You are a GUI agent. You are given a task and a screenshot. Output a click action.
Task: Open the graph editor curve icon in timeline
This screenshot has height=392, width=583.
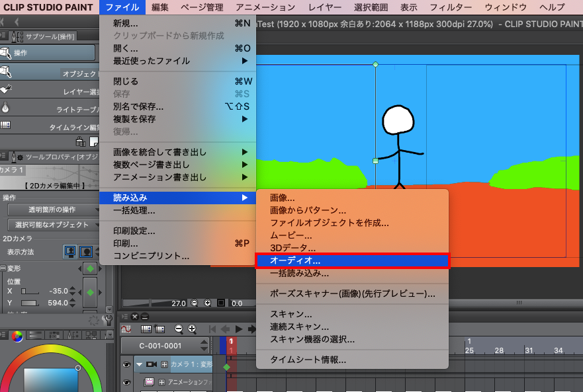point(126,329)
